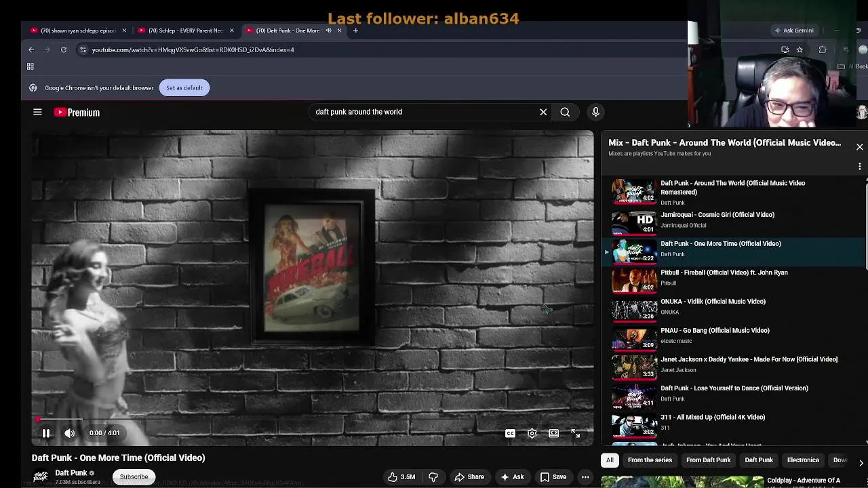868x488 pixels.
Task: Open a new browser tab
Action: point(355,30)
